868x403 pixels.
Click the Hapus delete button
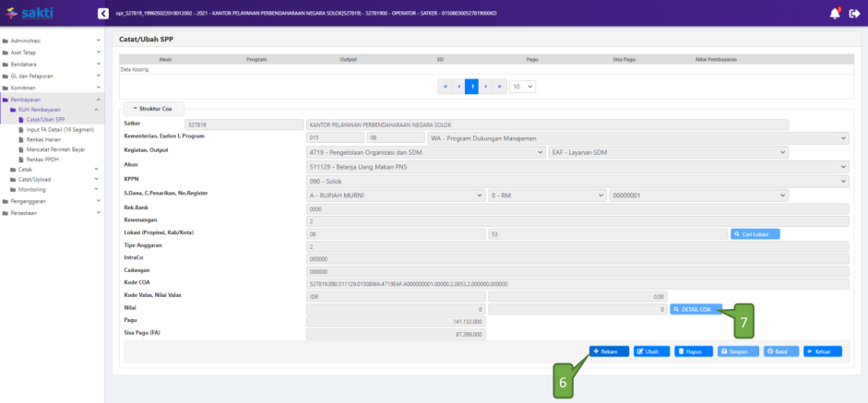(x=694, y=351)
